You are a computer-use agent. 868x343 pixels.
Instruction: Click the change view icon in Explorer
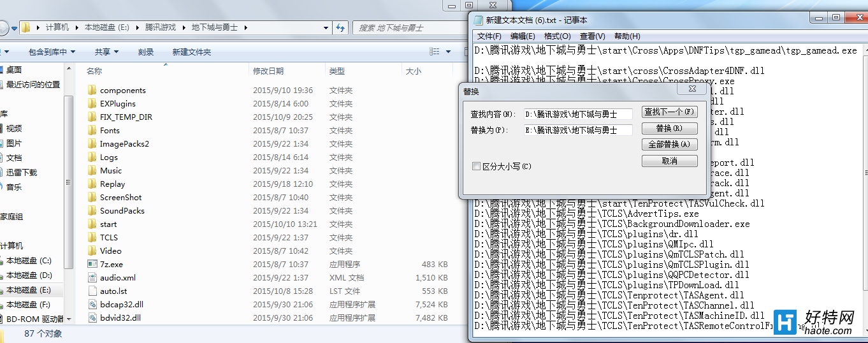click(x=435, y=52)
